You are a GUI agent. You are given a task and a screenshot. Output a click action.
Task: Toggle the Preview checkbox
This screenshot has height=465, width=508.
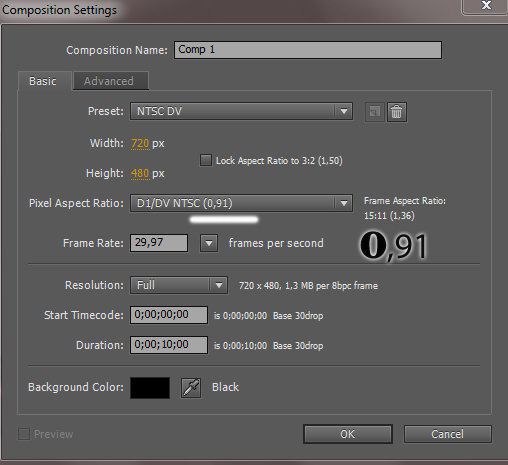coord(24,434)
